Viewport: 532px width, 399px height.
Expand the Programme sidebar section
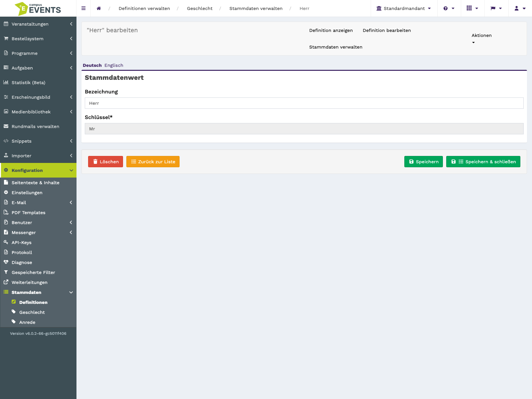pos(38,53)
